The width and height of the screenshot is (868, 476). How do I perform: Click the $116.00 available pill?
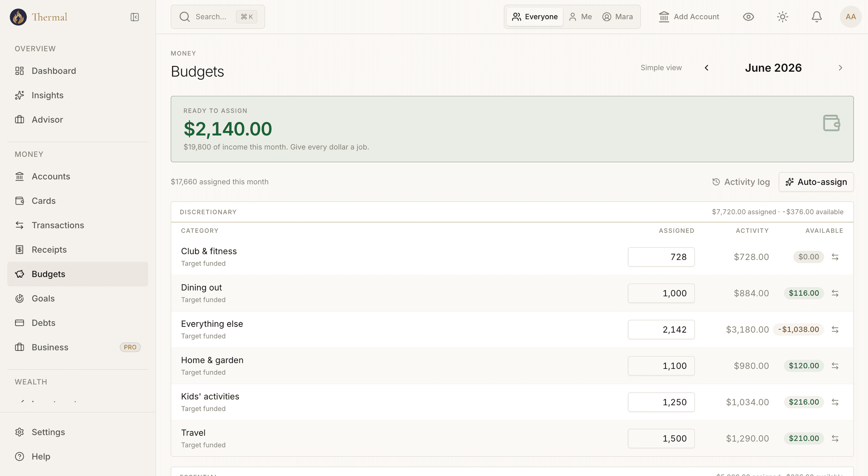coord(804,293)
